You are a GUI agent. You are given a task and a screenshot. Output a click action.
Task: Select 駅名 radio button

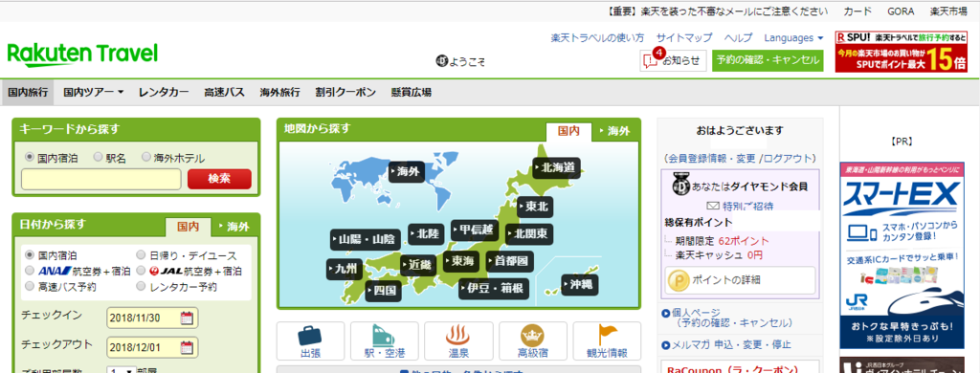coord(98,158)
